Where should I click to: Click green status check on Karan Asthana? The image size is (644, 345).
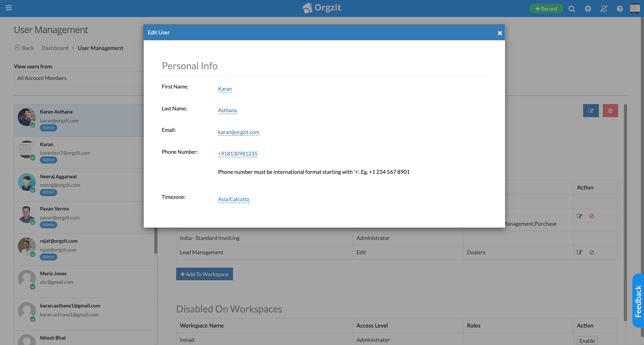coord(32,125)
